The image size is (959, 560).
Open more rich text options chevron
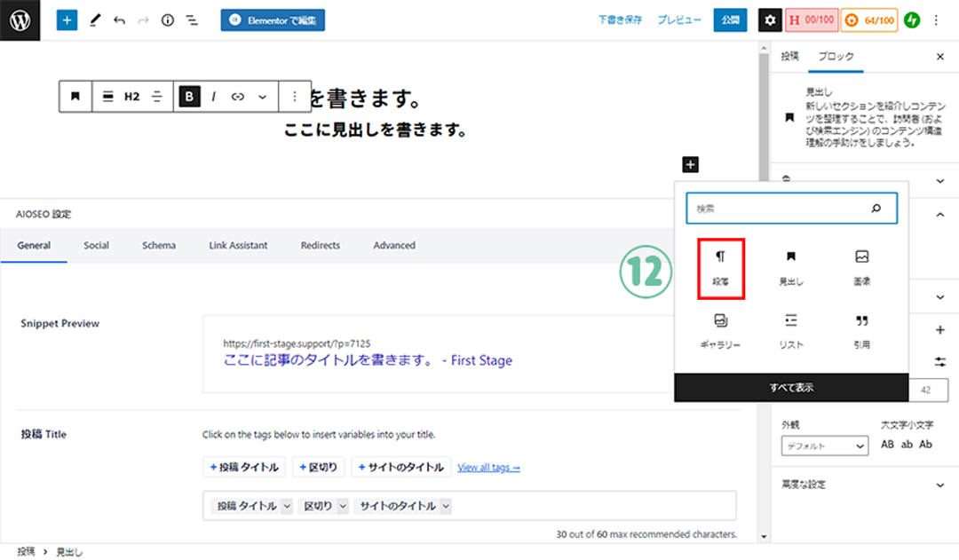262,97
